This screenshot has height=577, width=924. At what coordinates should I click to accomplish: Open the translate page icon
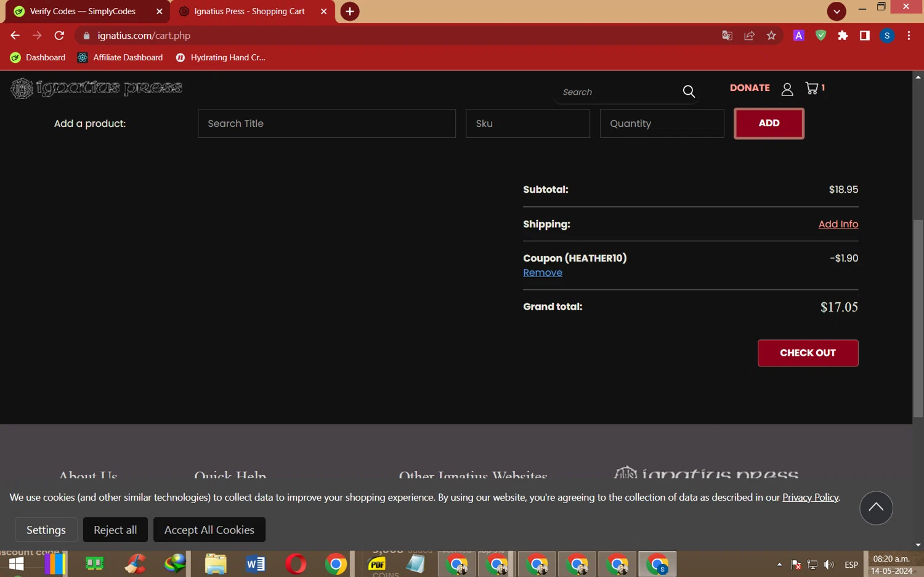click(727, 36)
